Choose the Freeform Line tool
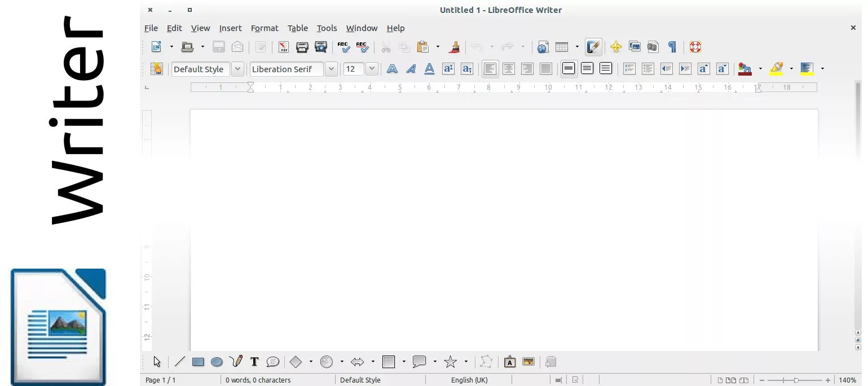The width and height of the screenshot is (868, 386). tap(236, 362)
